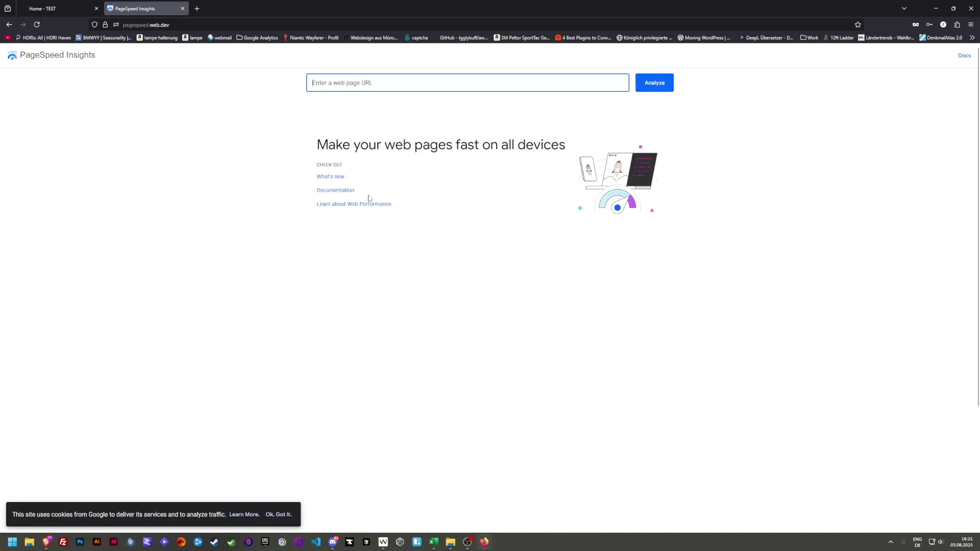Click the site security padlock icon
980x551 pixels.
point(105,24)
